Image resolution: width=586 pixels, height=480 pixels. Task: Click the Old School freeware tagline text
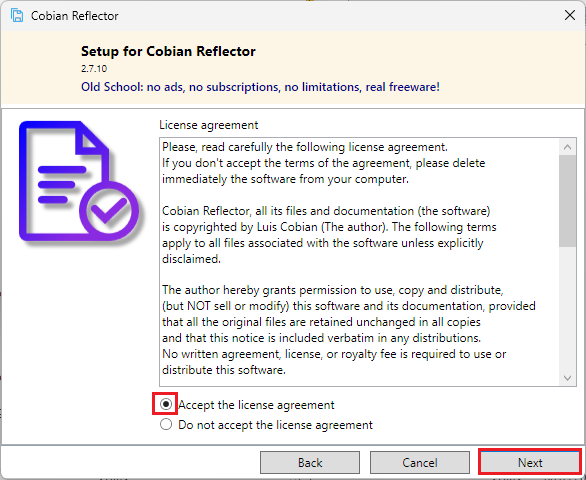tap(260, 87)
